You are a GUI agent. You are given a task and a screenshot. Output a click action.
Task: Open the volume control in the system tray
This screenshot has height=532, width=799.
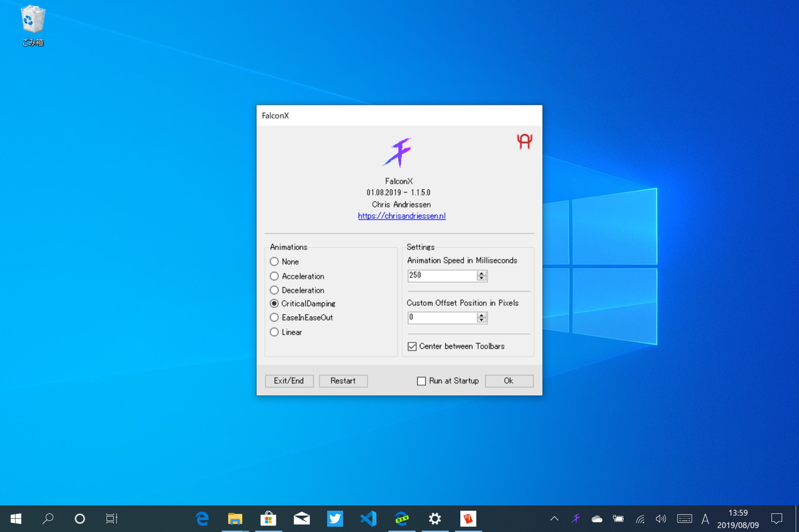[x=660, y=518]
